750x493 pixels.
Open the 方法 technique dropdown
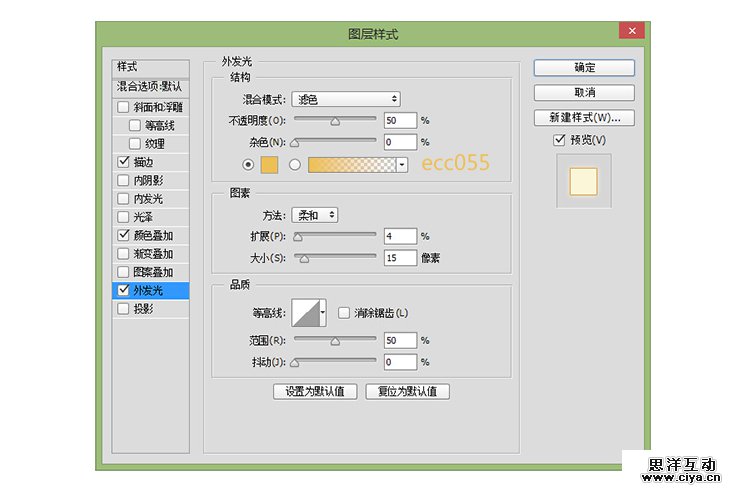point(315,215)
